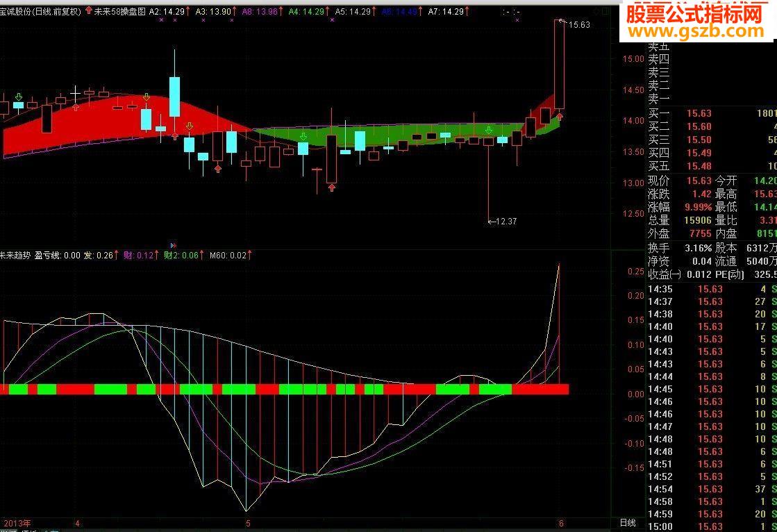Click the A7: 14.29 indicator value
This screenshot has height=532, width=777.
tap(446, 11)
